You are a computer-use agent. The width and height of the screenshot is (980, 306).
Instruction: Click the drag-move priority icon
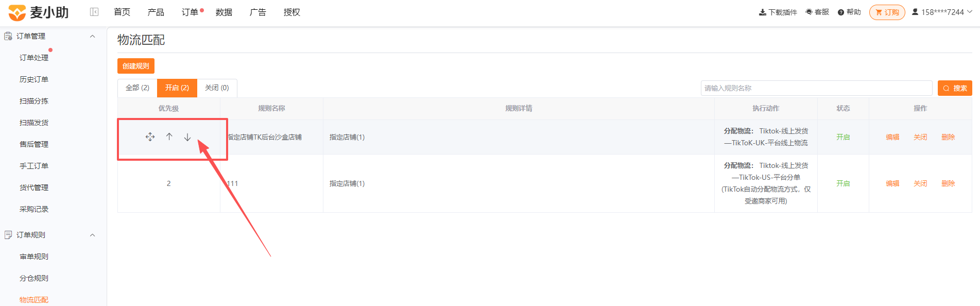(150, 137)
